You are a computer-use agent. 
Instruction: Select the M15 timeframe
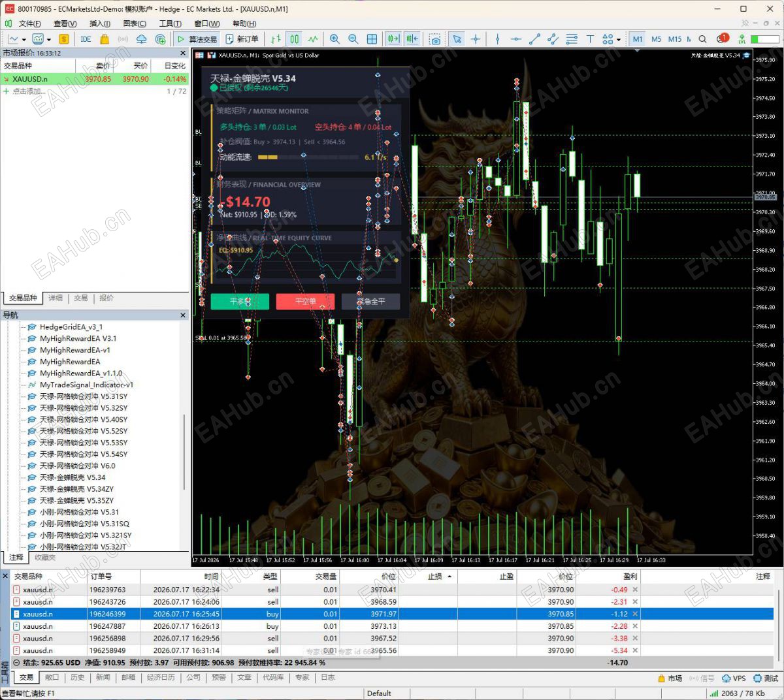point(675,39)
